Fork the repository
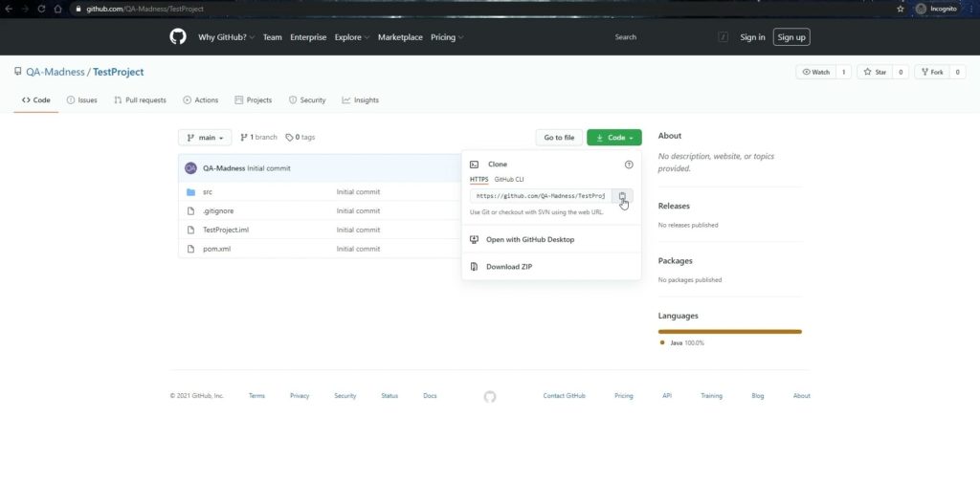The width and height of the screenshot is (980, 484). pyautogui.click(x=932, y=72)
